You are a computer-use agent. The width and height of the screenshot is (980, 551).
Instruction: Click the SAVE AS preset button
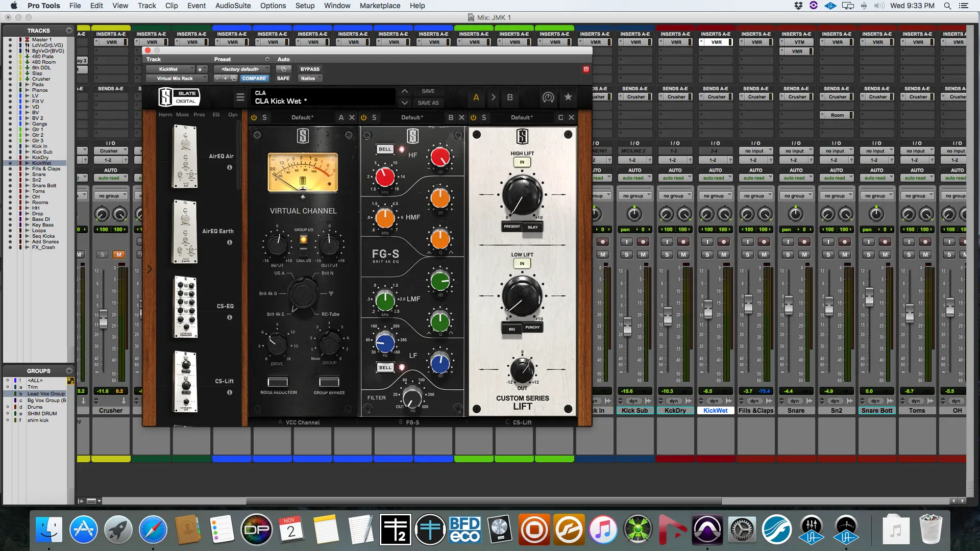pos(428,103)
